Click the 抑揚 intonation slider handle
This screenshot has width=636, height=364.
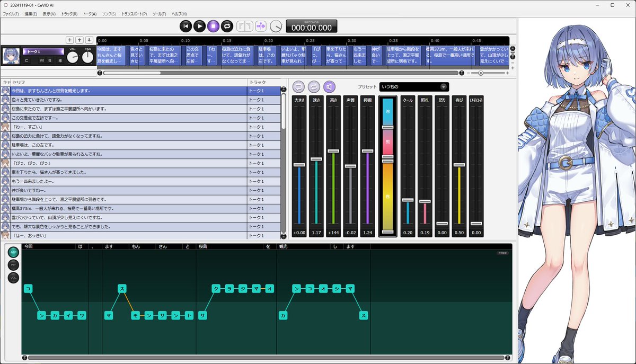pyautogui.click(x=367, y=152)
